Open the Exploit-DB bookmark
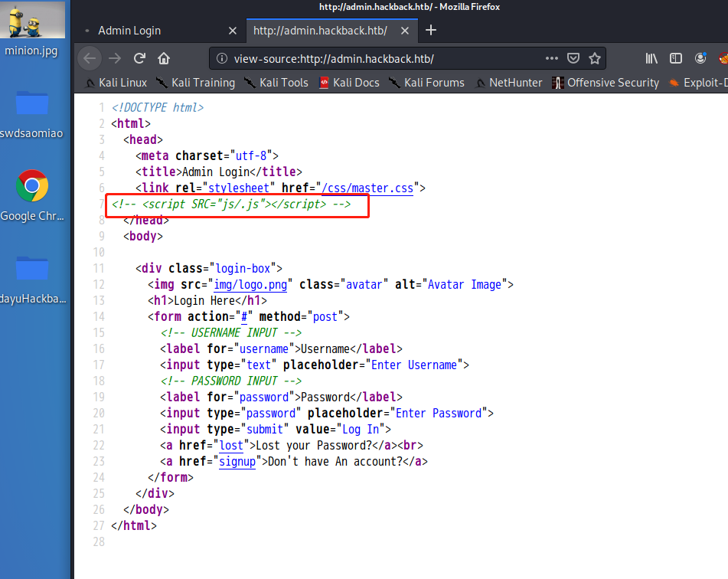728x579 pixels. 698,83
